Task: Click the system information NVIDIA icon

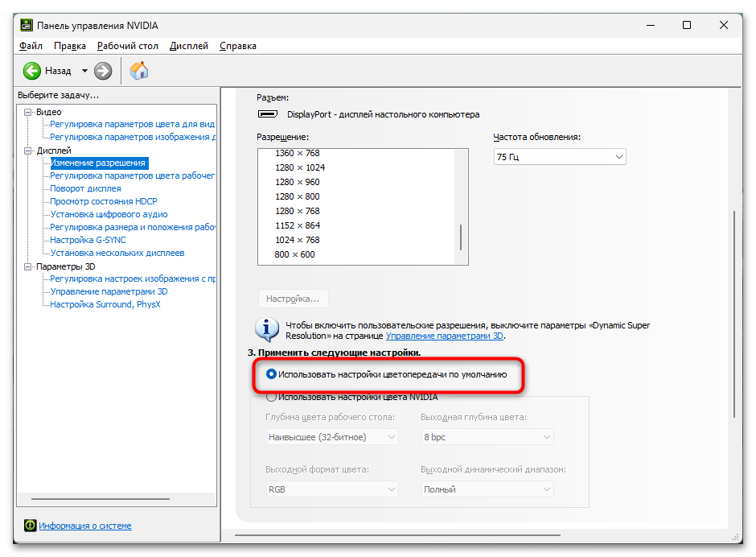Action: [x=31, y=525]
